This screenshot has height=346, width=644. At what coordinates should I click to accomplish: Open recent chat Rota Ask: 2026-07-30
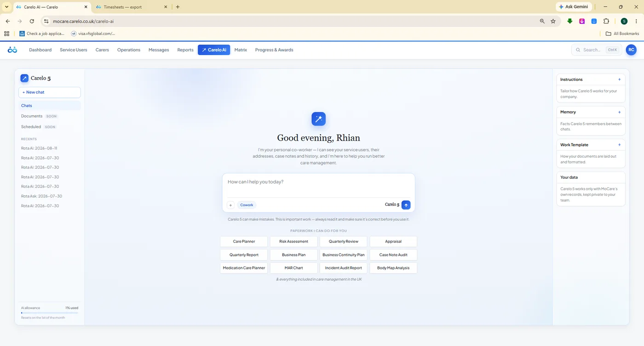click(x=41, y=196)
